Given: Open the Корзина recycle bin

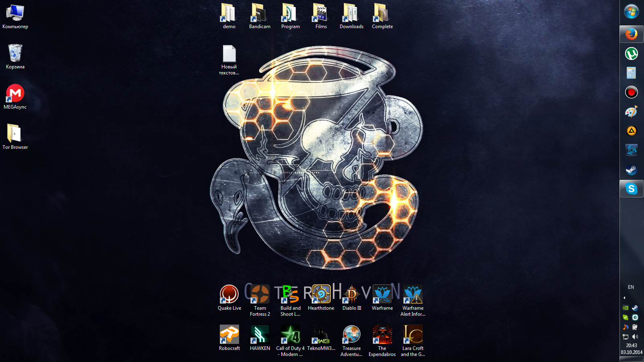Looking at the screenshot, I should 15,57.
